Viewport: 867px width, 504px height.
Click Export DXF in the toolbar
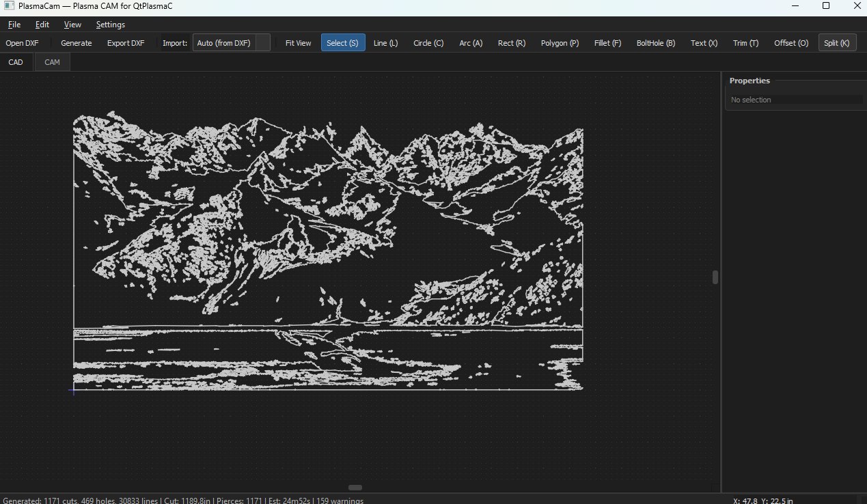(x=126, y=43)
